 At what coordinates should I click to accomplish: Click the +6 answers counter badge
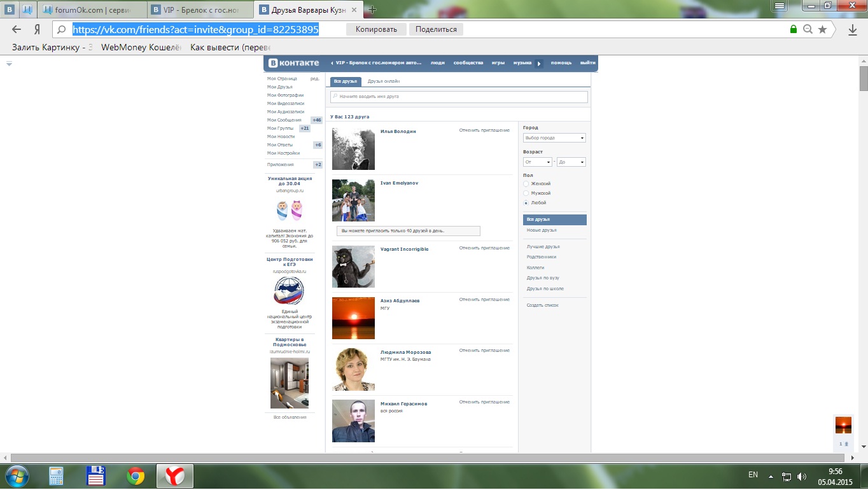[x=318, y=145]
